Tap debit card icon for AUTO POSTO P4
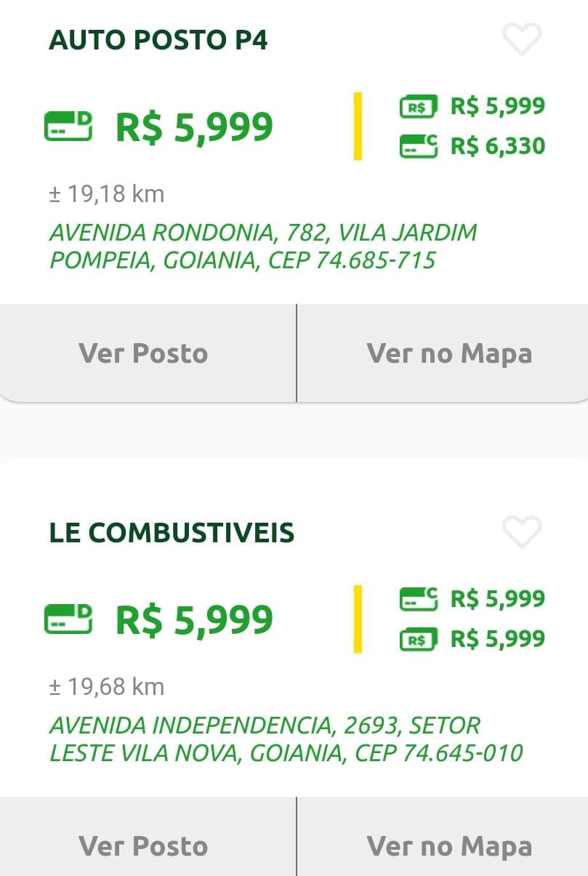 [x=68, y=126]
